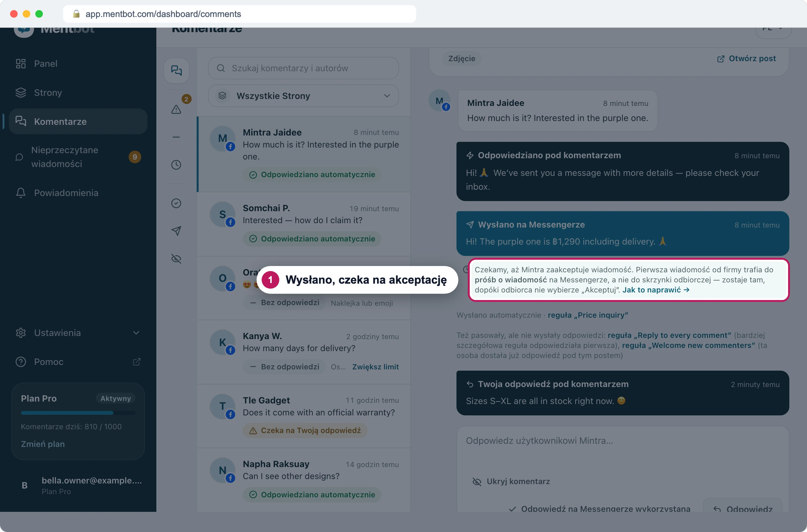Screen dimensions: 807x532
Task: Open Powiadomienia in the sidebar
Action: pyautogui.click(x=78, y=193)
